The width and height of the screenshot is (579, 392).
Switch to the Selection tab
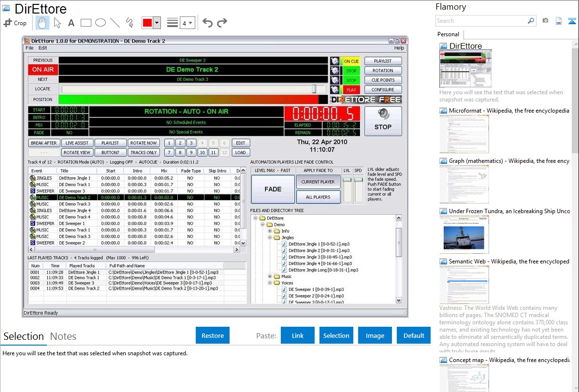[x=24, y=336]
